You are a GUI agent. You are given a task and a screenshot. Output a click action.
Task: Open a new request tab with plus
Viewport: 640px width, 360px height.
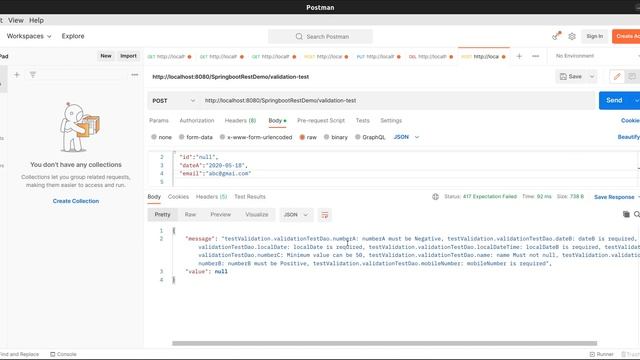(519, 56)
